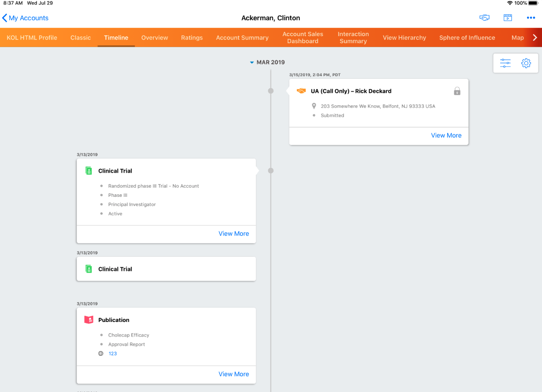The image size is (542, 392).
Task: Expand the collapsed second Clinical Trial card
Action: point(166,269)
